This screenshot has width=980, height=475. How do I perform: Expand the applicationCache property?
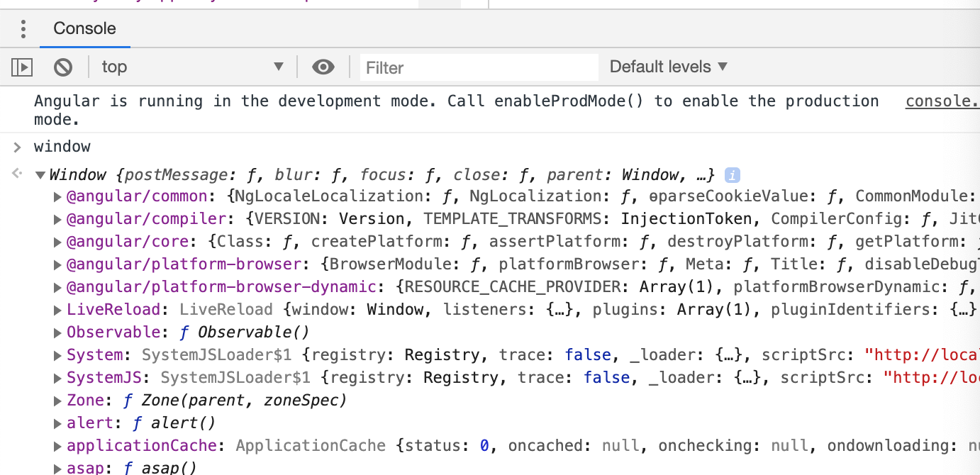pyautogui.click(x=58, y=446)
